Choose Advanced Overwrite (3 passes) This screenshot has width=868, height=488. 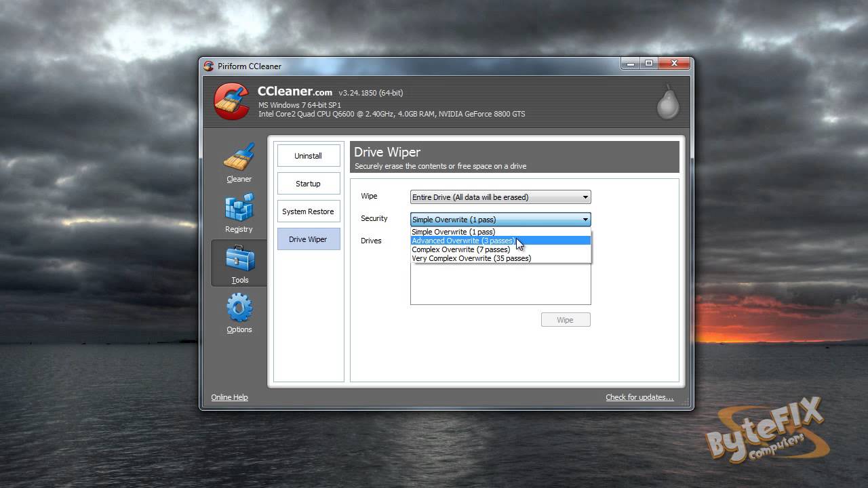[500, 241]
